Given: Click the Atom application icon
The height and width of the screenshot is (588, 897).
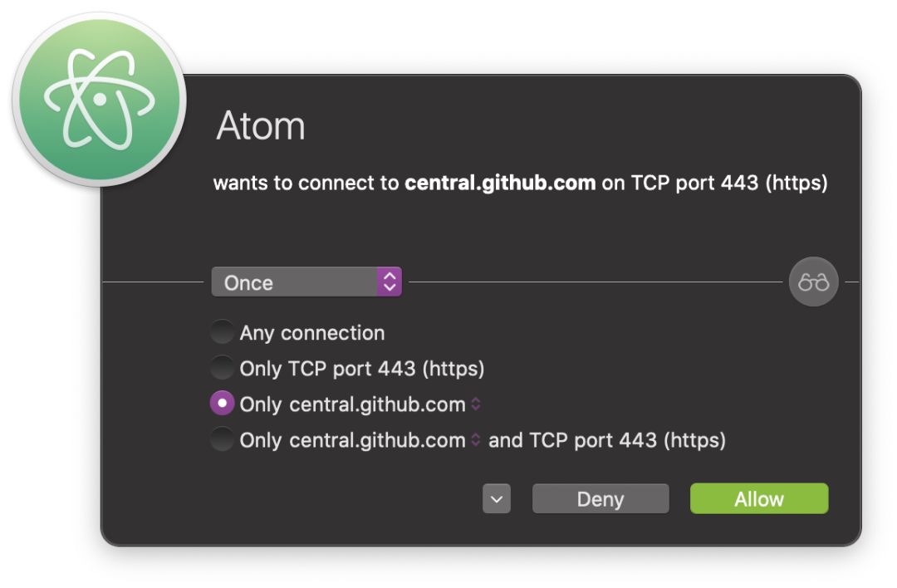Looking at the screenshot, I should point(100,99).
